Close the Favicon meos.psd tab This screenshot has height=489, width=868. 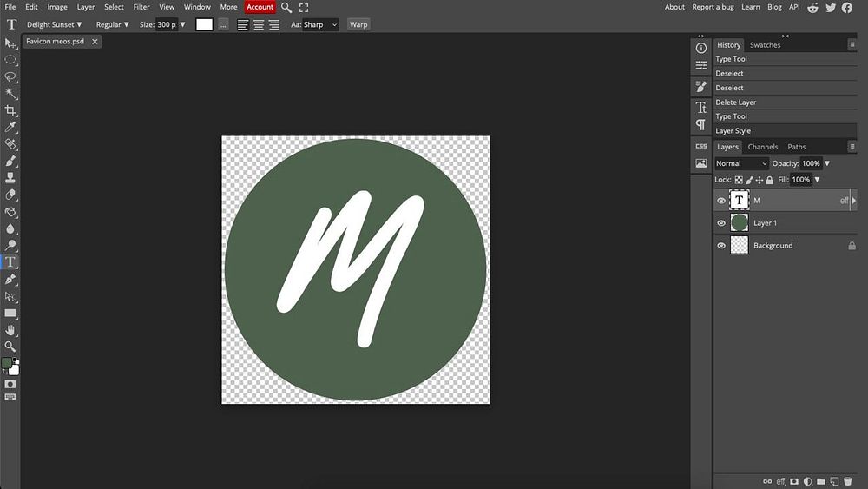tap(95, 42)
